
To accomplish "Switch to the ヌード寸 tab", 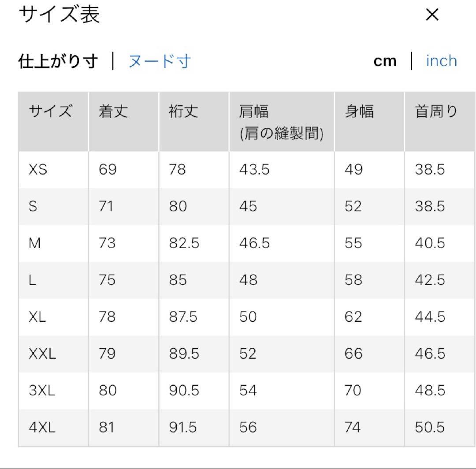I will pyautogui.click(x=160, y=61).
